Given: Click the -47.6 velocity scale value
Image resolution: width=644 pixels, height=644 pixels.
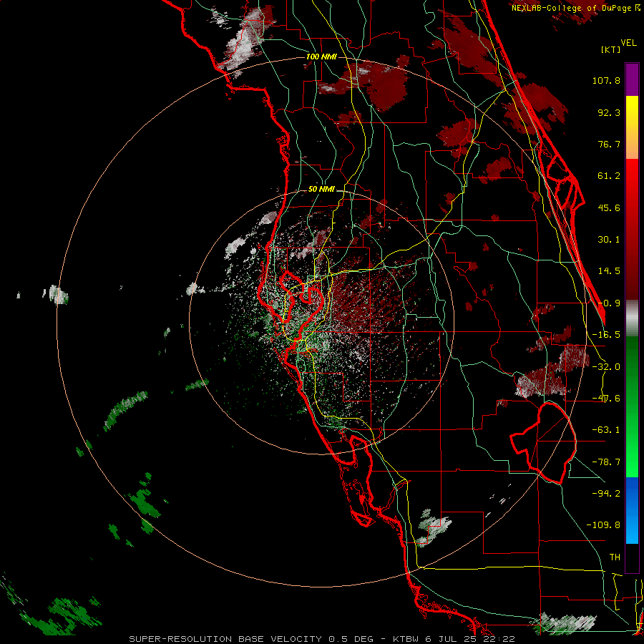Looking at the screenshot, I should click(606, 399).
